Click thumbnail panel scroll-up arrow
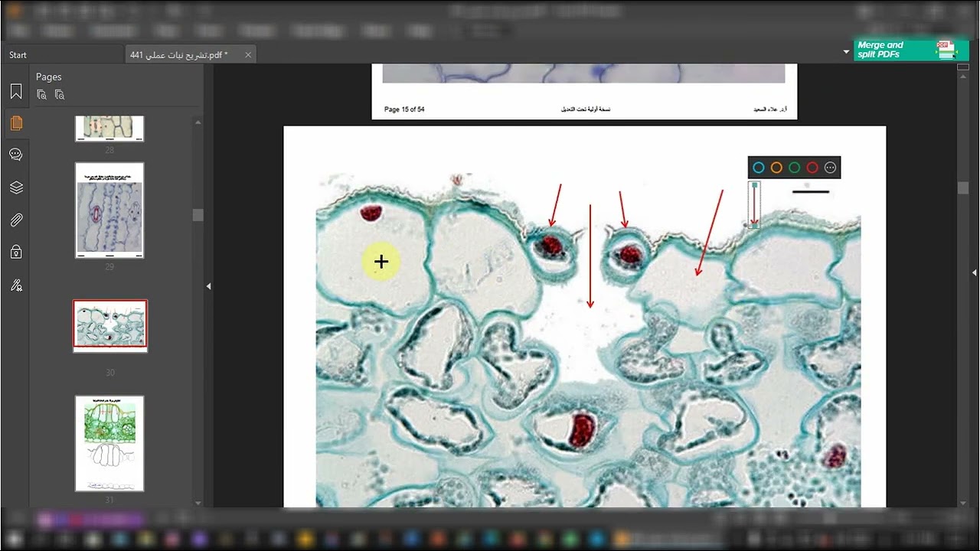The width and height of the screenshot is (980, 551). click(198, 122)
